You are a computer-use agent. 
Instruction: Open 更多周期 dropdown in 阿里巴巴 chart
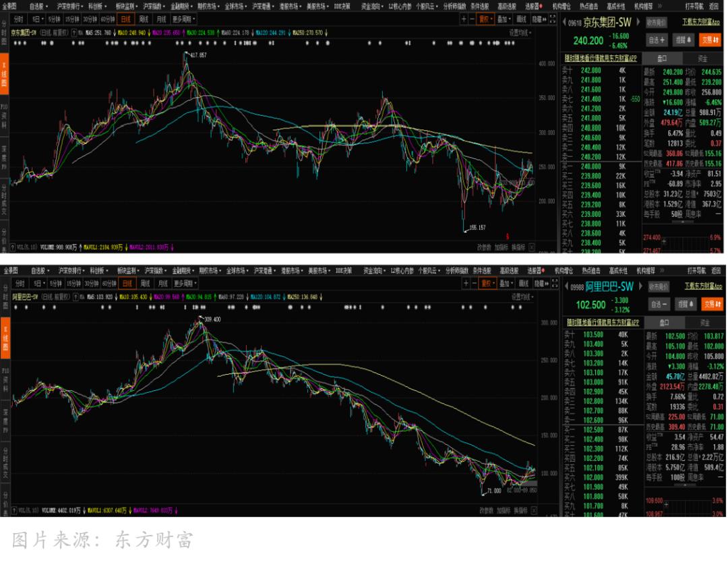pyautogui.click(x=185, y=283)
